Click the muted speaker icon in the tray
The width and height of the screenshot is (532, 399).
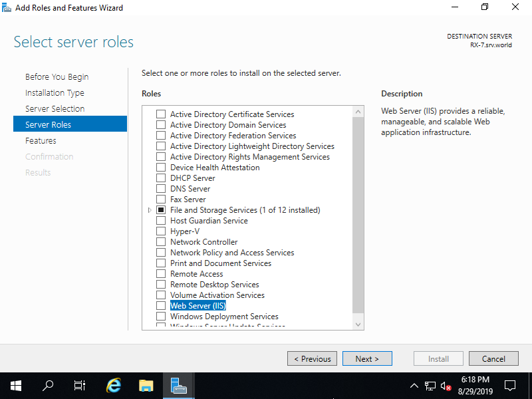tap(446, 386)
